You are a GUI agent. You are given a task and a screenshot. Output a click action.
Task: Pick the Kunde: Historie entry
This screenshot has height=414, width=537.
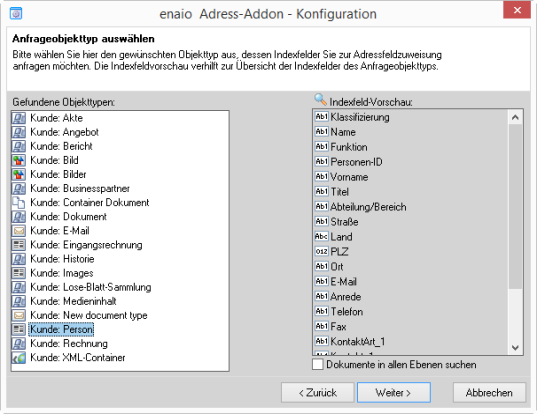click(x=62, y=259)
